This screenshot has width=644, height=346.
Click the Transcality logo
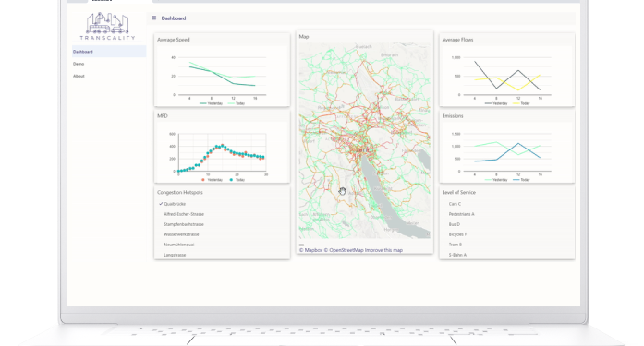click(107, 26)
